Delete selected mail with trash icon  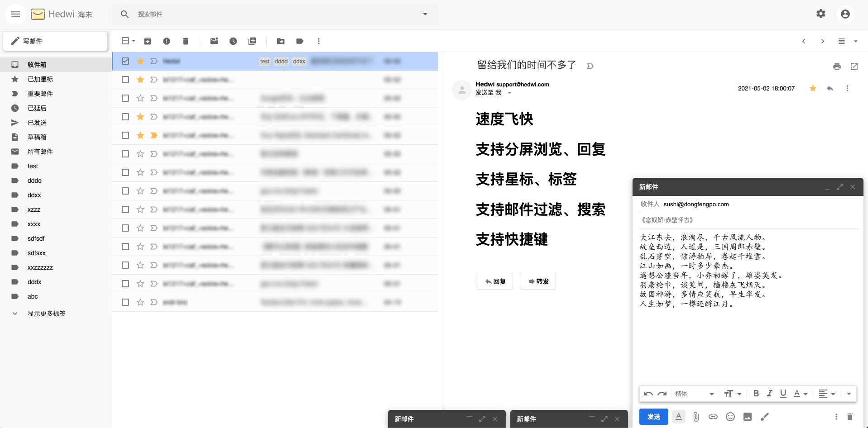(x=186, y=41)
